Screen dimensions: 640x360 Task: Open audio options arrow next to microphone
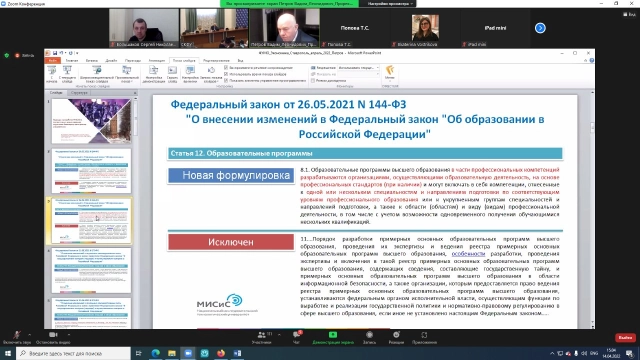tap(29, 335)
